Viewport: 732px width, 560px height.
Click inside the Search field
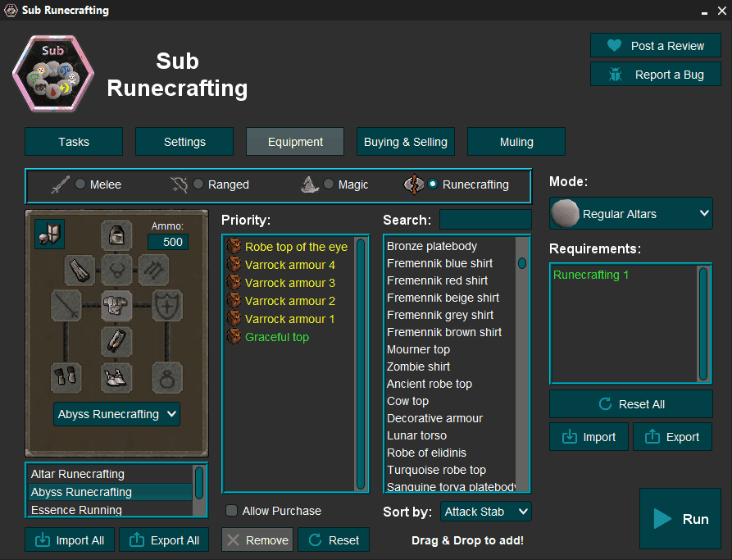484,219
